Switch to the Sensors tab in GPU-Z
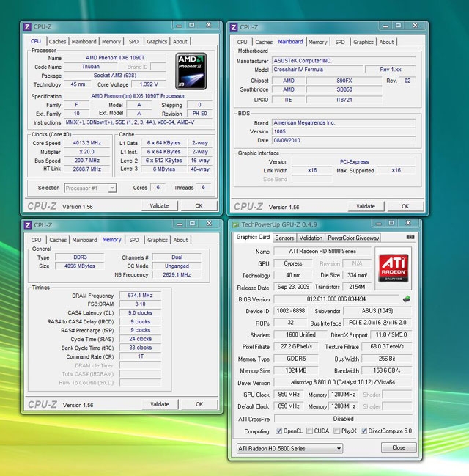469x476 pixels. (284, 238)
